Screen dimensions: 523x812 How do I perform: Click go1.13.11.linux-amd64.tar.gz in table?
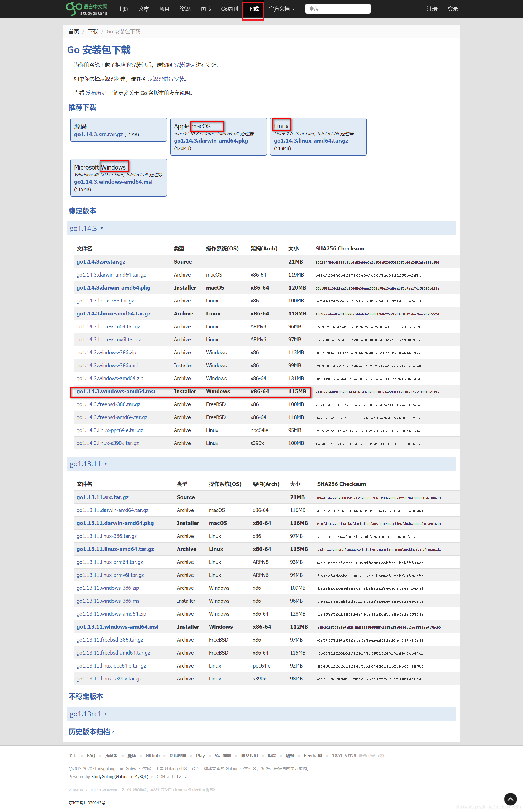[x=115, y=549]
